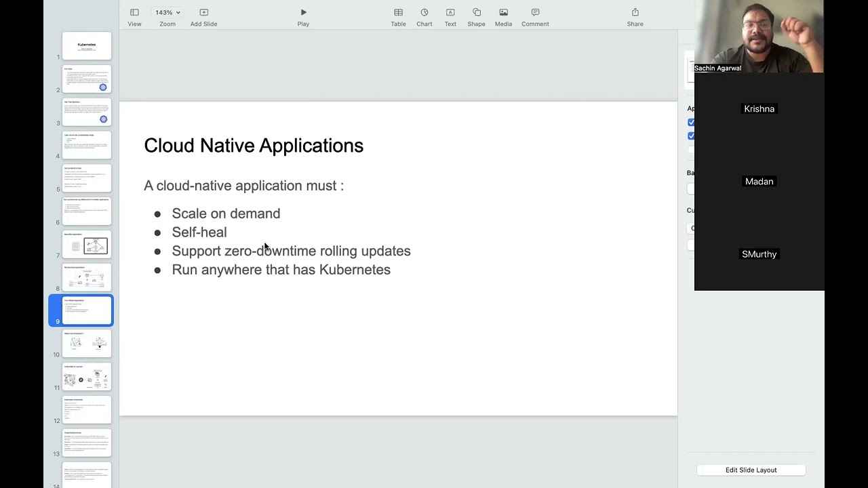The image size is (868, 488).
Task: Click the Add Slide icon
Action: coord(203,12)
